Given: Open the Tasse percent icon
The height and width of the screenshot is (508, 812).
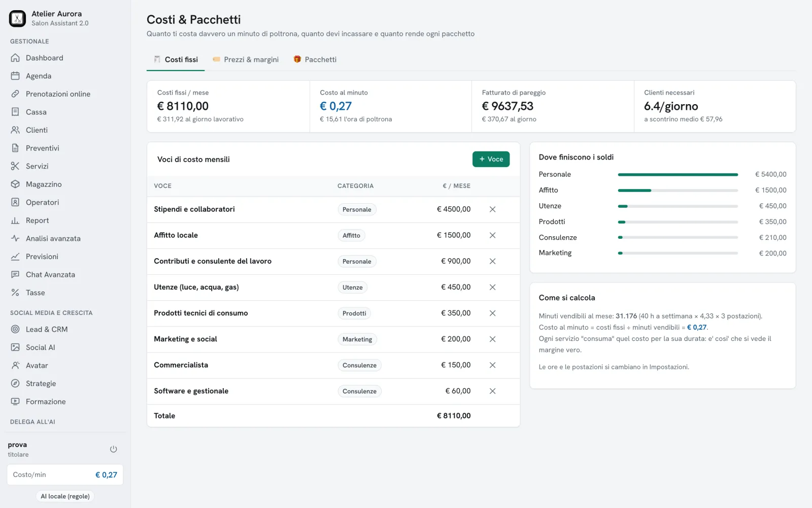Looking at the screenshot, I should 15,293.
